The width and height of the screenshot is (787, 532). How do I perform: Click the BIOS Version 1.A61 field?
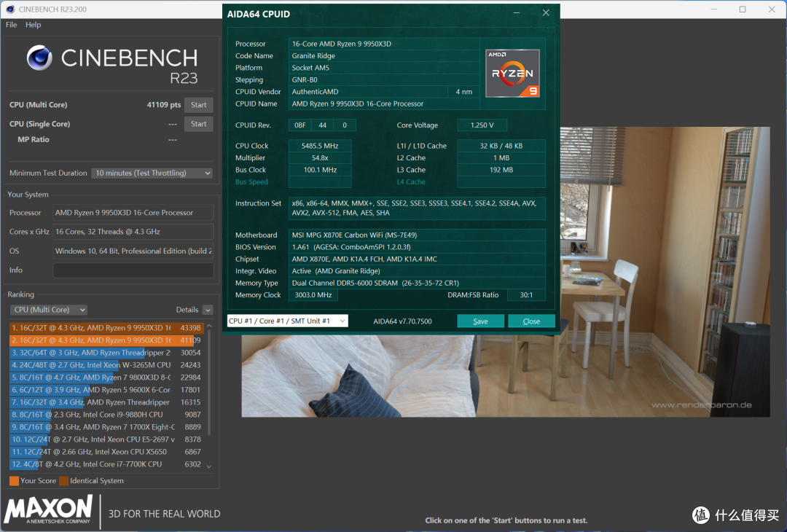[417, 247]
